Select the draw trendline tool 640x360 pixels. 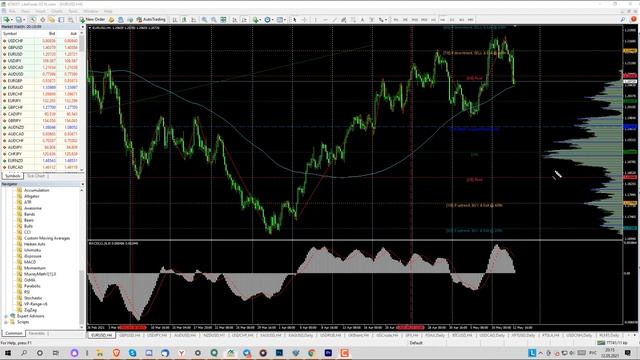tap(334, 19)
